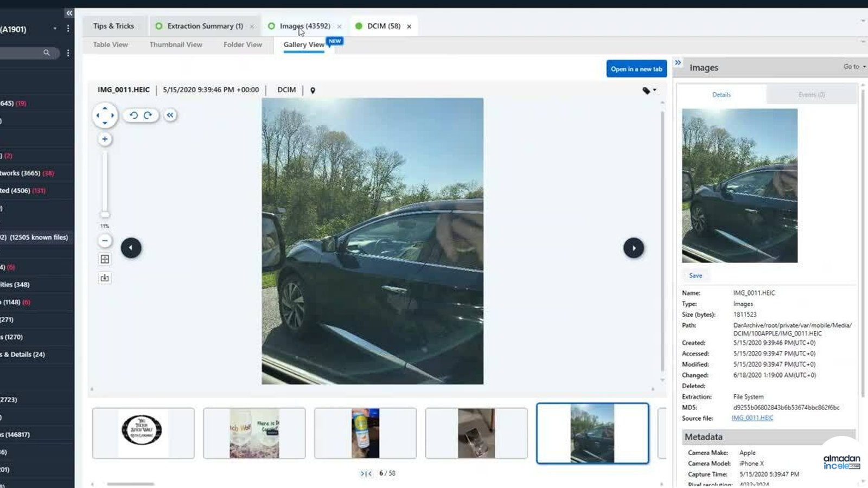The image size is (868, 488).
Task: Select the Events (0) tab
Action: (x=812, y=94)
